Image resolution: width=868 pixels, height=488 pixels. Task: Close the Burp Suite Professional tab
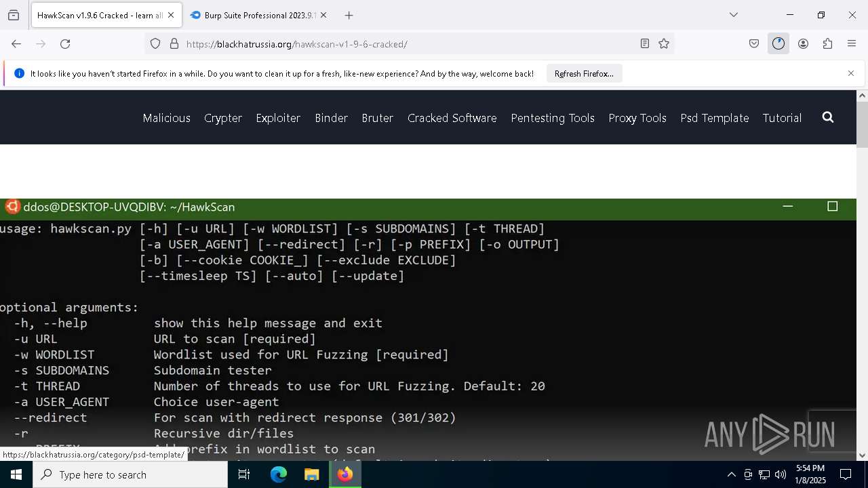tap(323, 15)
